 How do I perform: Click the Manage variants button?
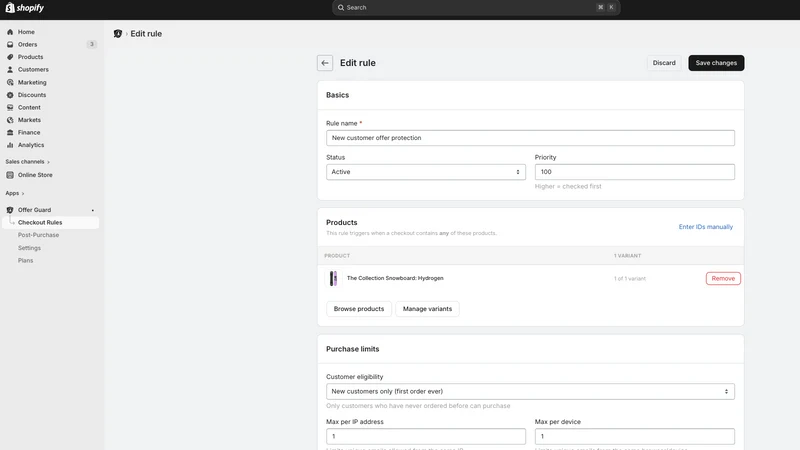point(427,309)
